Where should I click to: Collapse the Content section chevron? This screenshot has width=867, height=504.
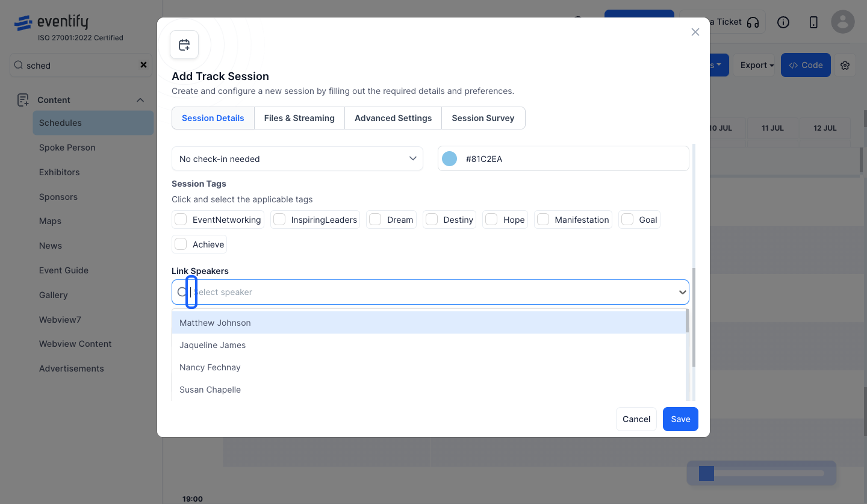pyautogui.click(x=140, y=100)
